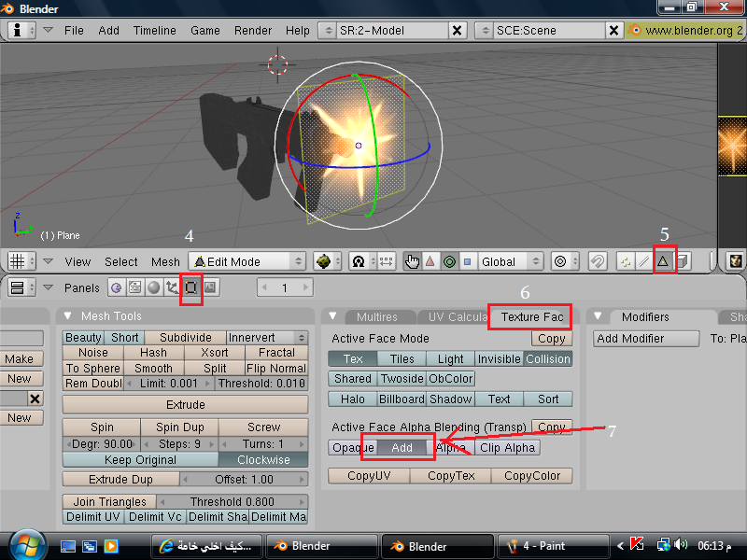Toggle the Twoside face mode

pos(402,379)
